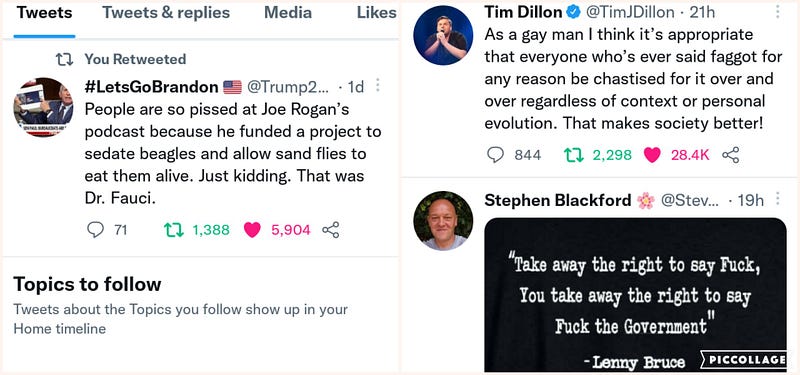Like the LetsGoBrandon tweet with 5,904 likes
This screenshot has width=800, height=375.
pos(252,230)
